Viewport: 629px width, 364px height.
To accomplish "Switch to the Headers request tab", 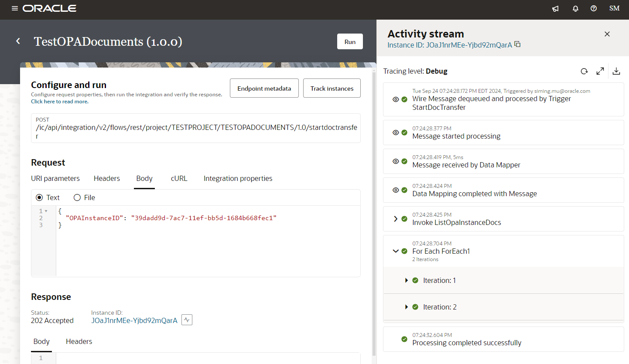I will point(107,178).
